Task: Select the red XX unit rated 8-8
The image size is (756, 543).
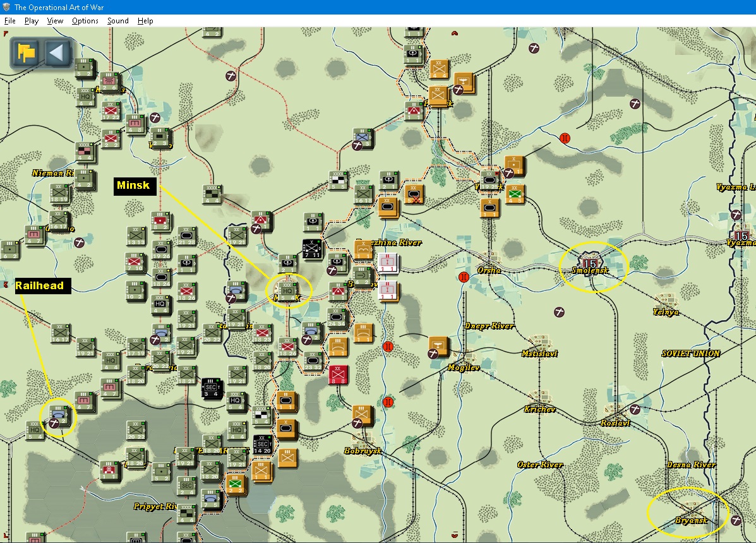Action: (338, 375)
